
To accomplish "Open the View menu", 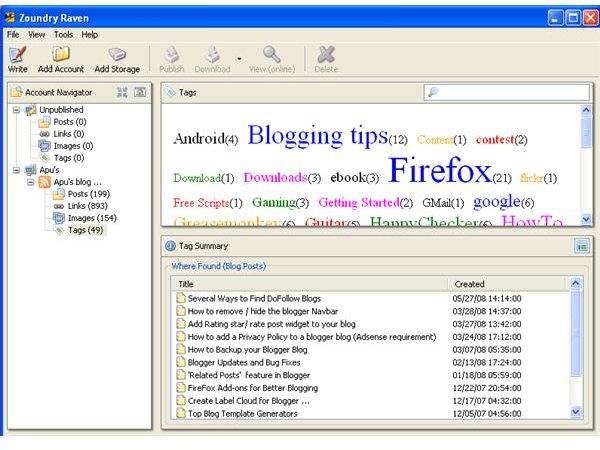I will click(36, 35).
